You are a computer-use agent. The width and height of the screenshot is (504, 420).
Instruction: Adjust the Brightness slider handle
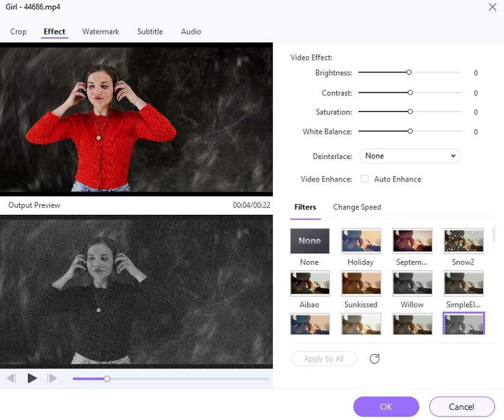(x=409, y=72)
